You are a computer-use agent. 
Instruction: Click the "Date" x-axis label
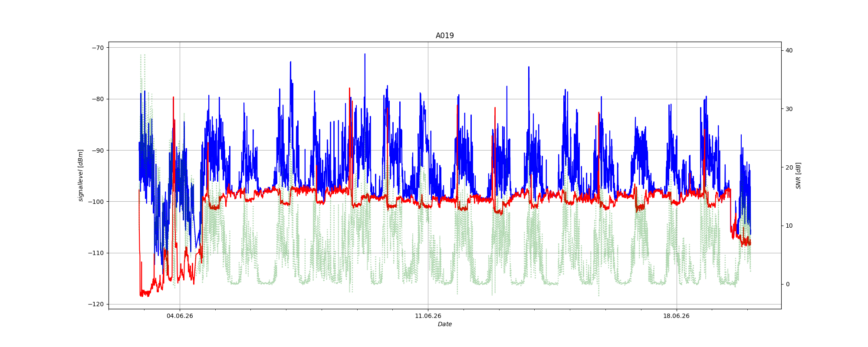pyautogui.click(x=445, y=324)
